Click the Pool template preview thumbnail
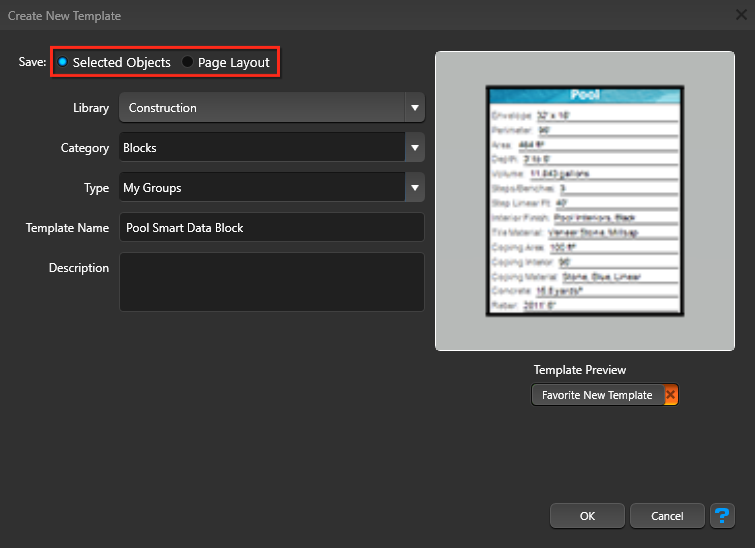Image resolution: width=755 pixels, height=548 pixels. pos(584,202)
